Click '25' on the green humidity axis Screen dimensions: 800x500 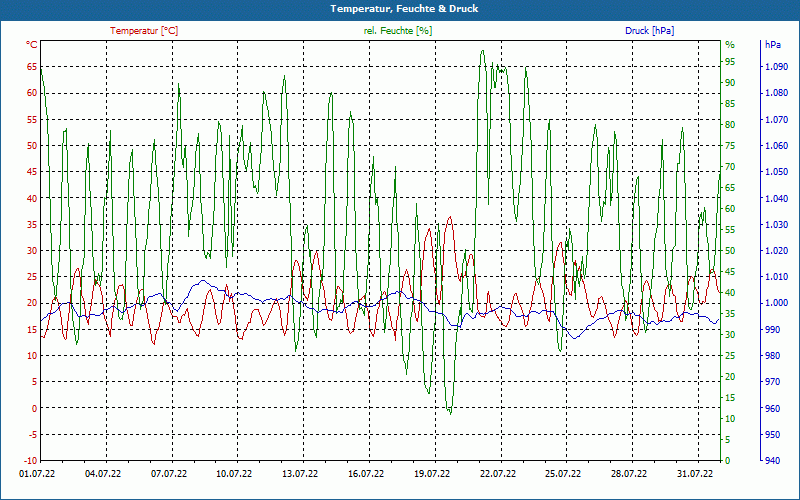click(x=730, y=356)
